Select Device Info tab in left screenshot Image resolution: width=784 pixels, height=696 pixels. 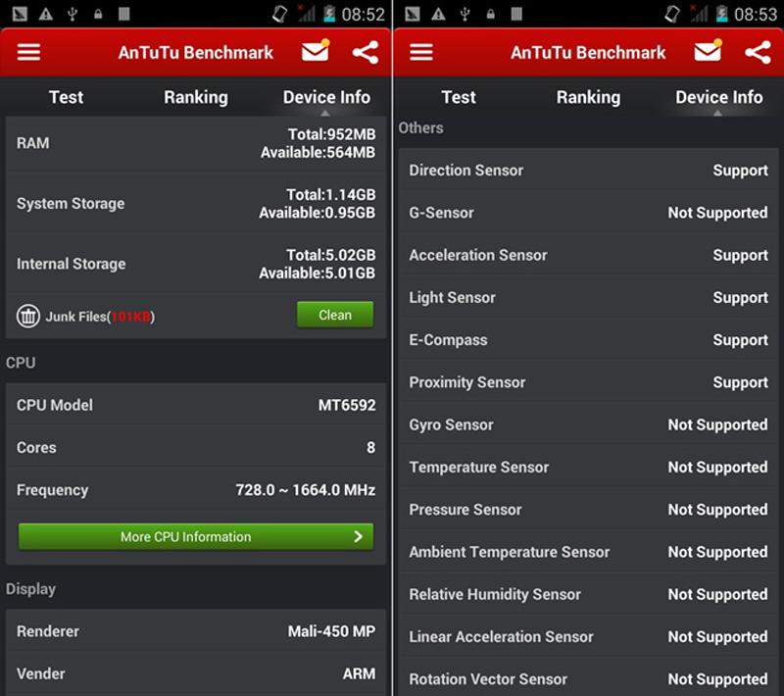326,97
